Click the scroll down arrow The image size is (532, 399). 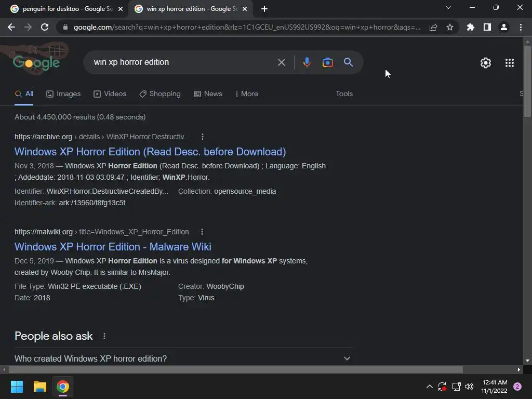coord(527,361)
